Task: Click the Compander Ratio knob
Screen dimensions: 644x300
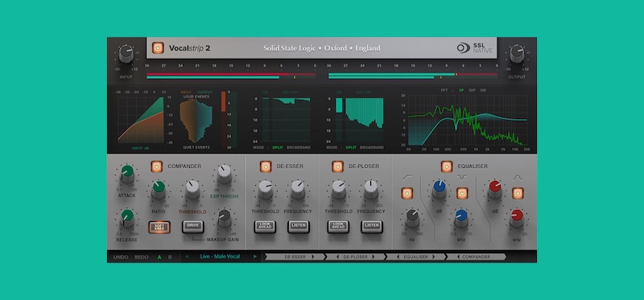Action: click(x=159, y=190)
